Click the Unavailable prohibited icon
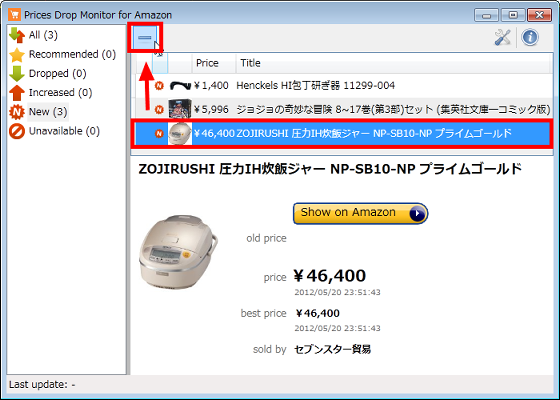This screenshot has height=400, width=560. point(17,131)
